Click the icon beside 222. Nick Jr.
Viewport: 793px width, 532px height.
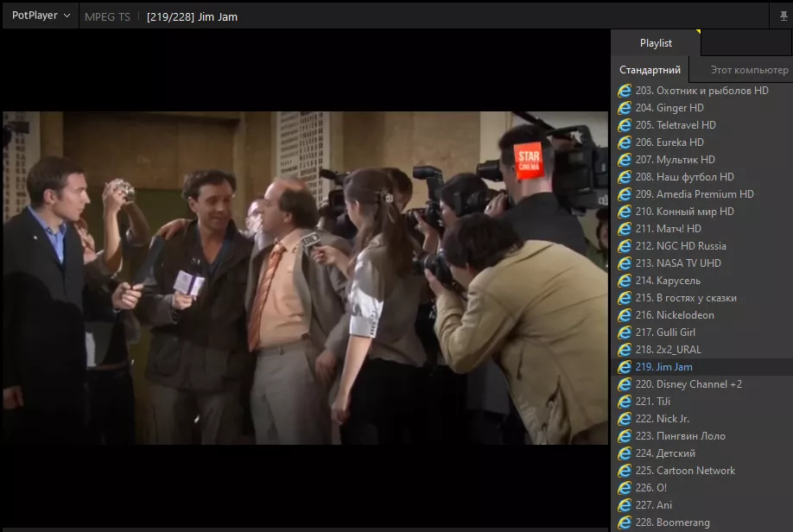625,419
